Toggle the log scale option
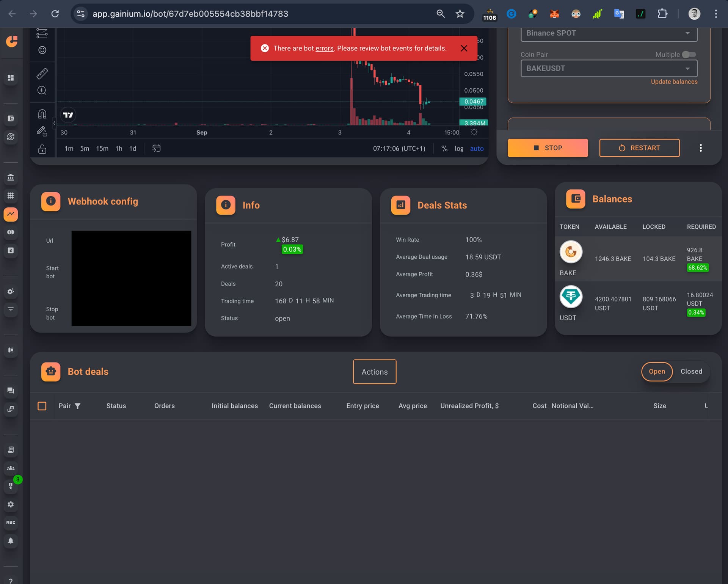 pyautogui.click(x=459, y=149)
